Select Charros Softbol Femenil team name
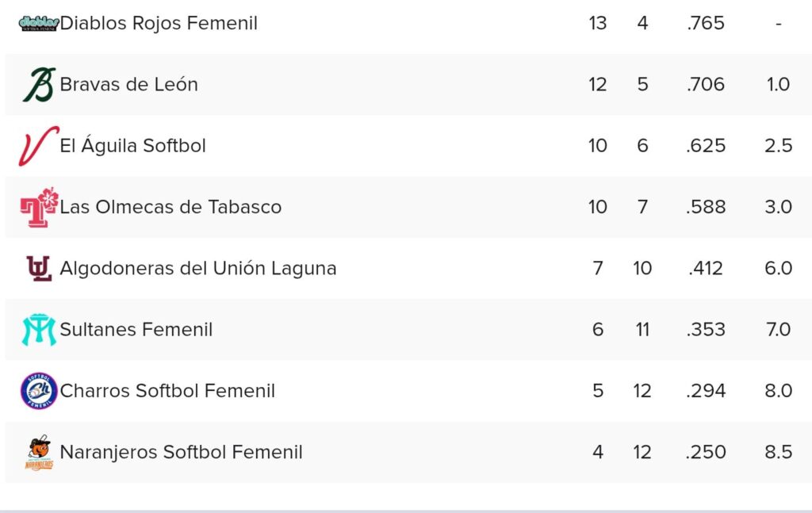This screenshot has height=513, width=812. click(167, 391)
